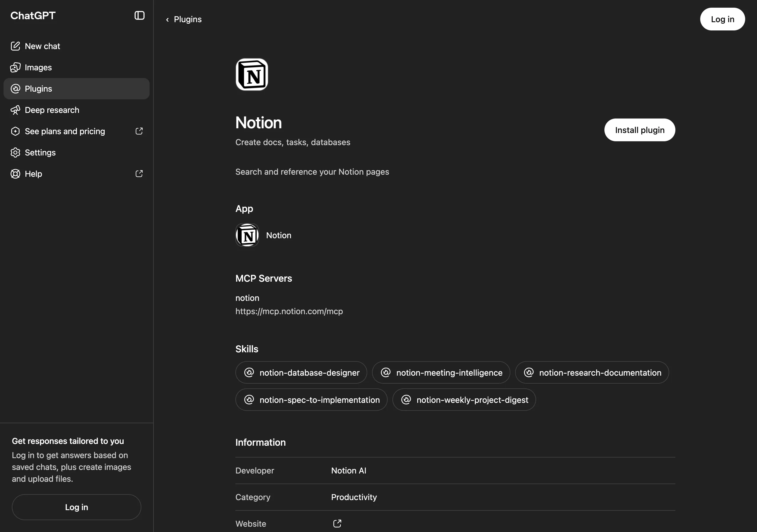Image resolution: width=757 pixels, height=532 pixels.
Task: Select the notion-meeting-intelligence skill
Action: pyautogui.click(x=441, y=372)
